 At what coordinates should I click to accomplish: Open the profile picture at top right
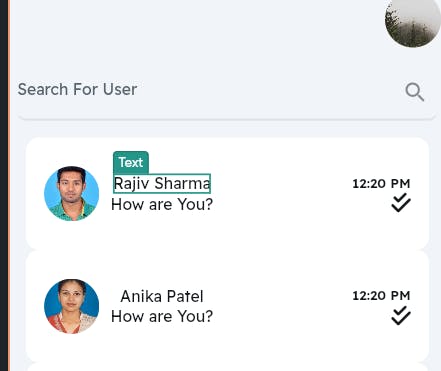(413, 21)
